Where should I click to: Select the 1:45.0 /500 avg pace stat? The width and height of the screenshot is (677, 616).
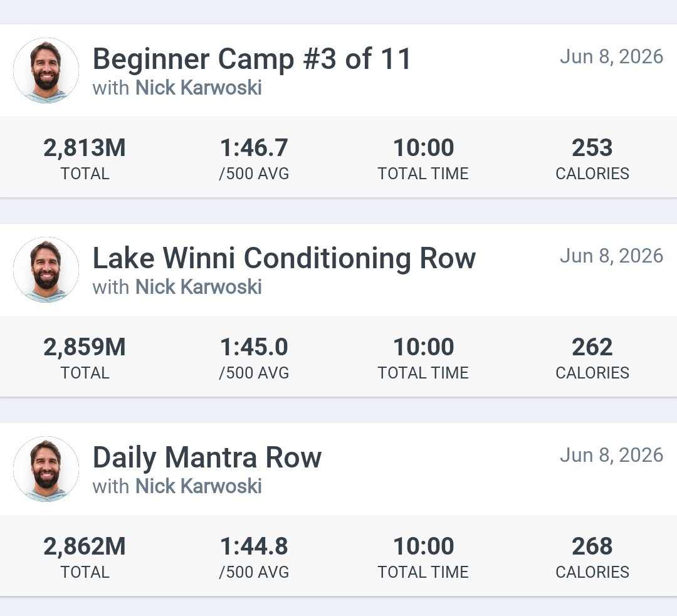pos(254,357)
